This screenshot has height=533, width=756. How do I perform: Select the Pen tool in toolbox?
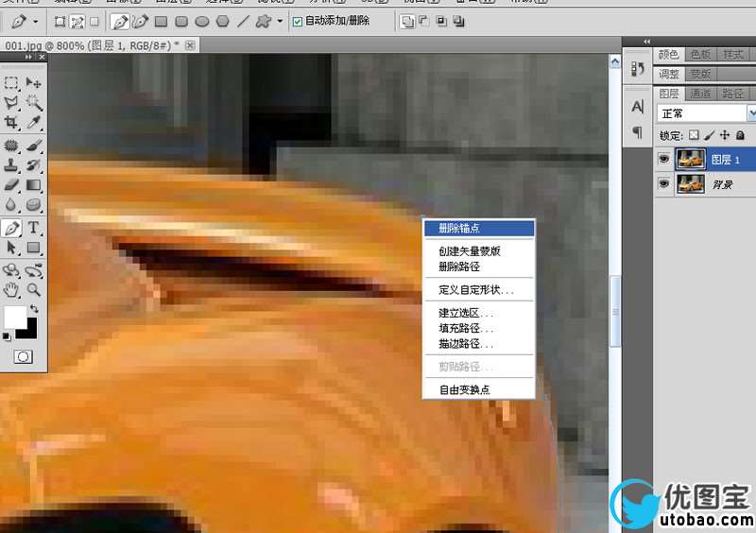(11, 228)
